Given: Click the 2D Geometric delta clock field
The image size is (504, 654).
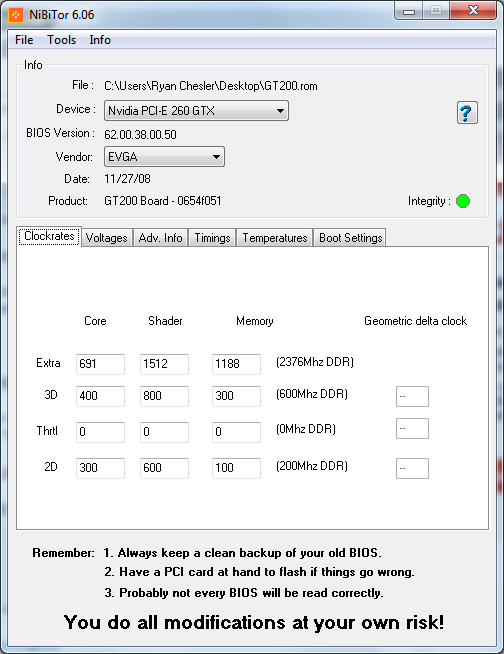Looking at the screenshot, I should point(412,468).
